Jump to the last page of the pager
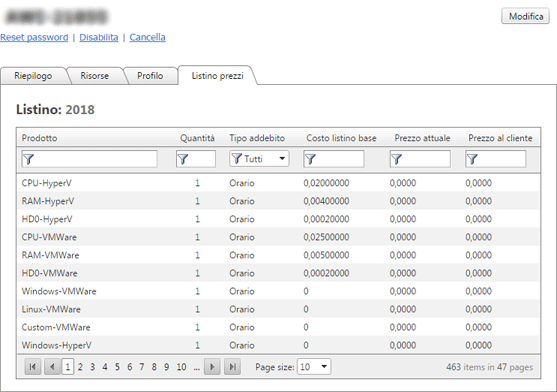This screenshot has height=392, width=557. click(232, 367)
